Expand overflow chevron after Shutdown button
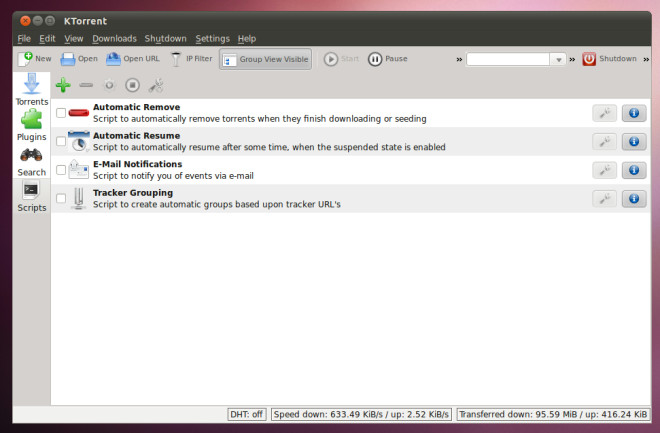 646,60
